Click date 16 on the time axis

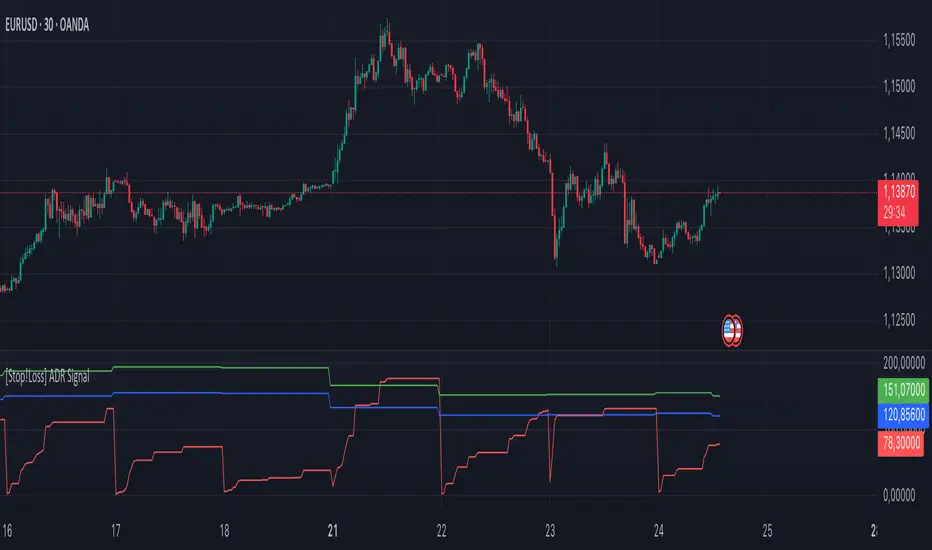[7, 528]
